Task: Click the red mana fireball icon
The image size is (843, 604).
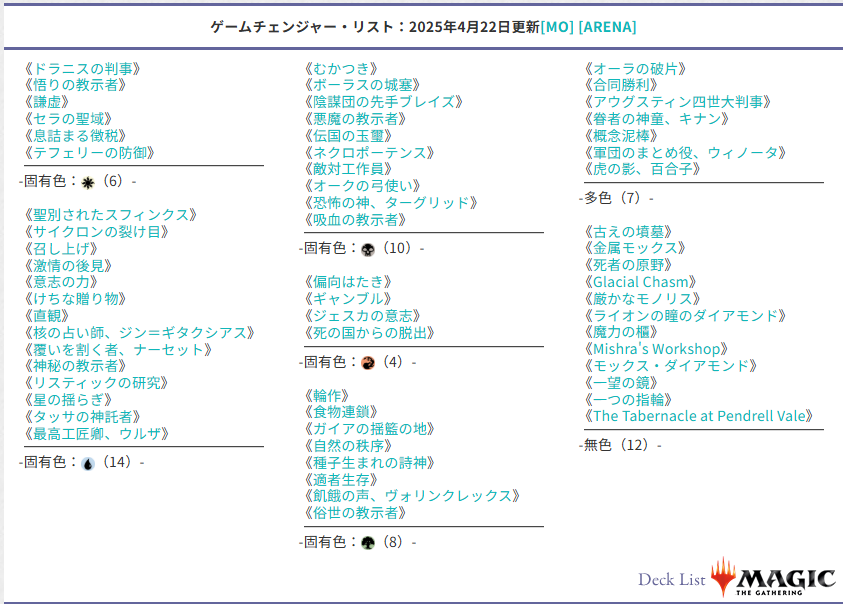Action: tap(368, 364)
